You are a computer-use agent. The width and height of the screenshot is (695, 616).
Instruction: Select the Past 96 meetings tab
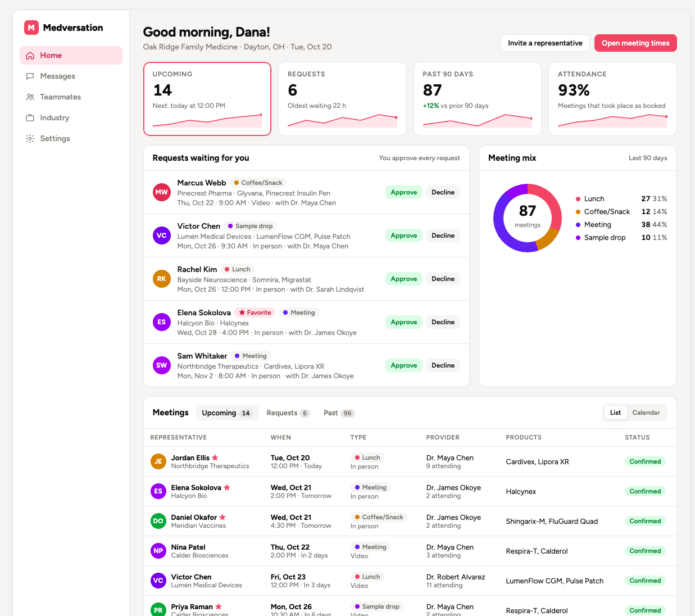pos(339,413)
